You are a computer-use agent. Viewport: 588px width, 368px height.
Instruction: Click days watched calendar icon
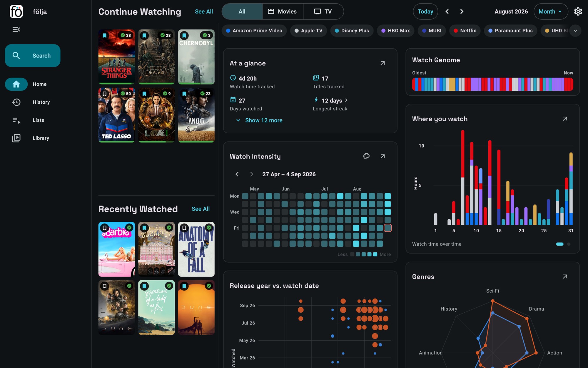[x=233, y=100]
